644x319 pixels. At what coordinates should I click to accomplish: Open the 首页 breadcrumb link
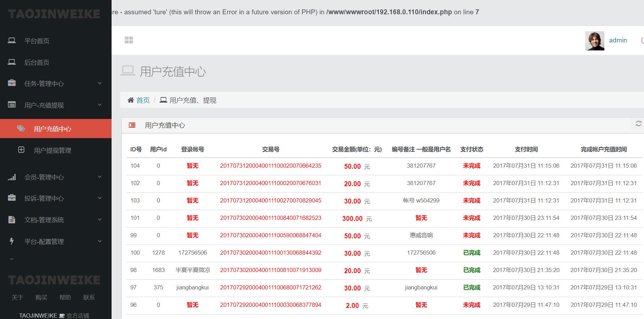click(x=143, y=100)
